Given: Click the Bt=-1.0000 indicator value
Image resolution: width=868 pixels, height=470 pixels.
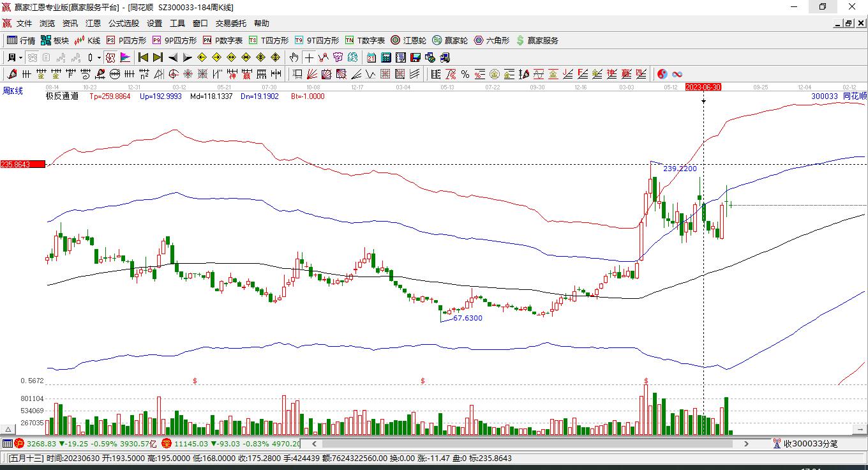Looking at the screenshot, I should coord(308,96).
